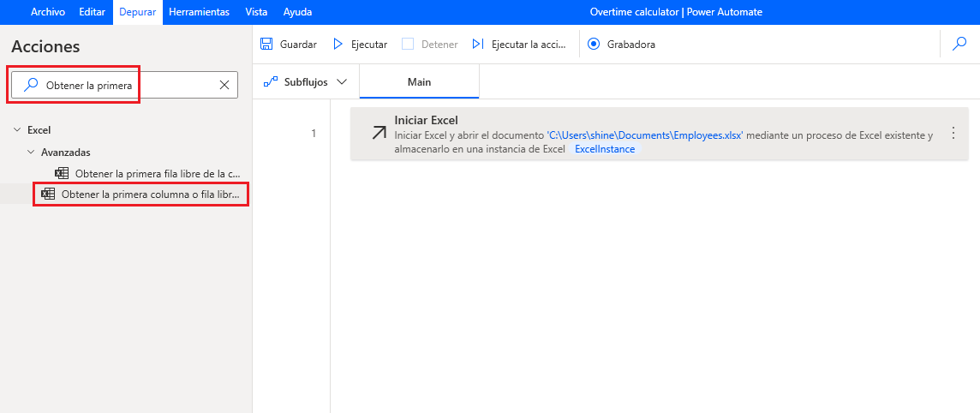Click the Grabadora recorder icon
The image size is (980, 413).
[x=595, y=45]
